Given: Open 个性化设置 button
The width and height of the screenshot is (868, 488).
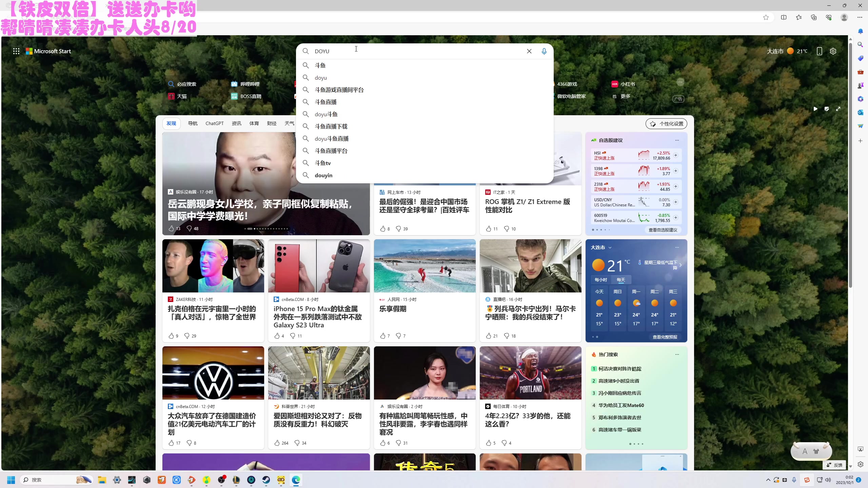Looking at the screenshot, I should point(666,124).
